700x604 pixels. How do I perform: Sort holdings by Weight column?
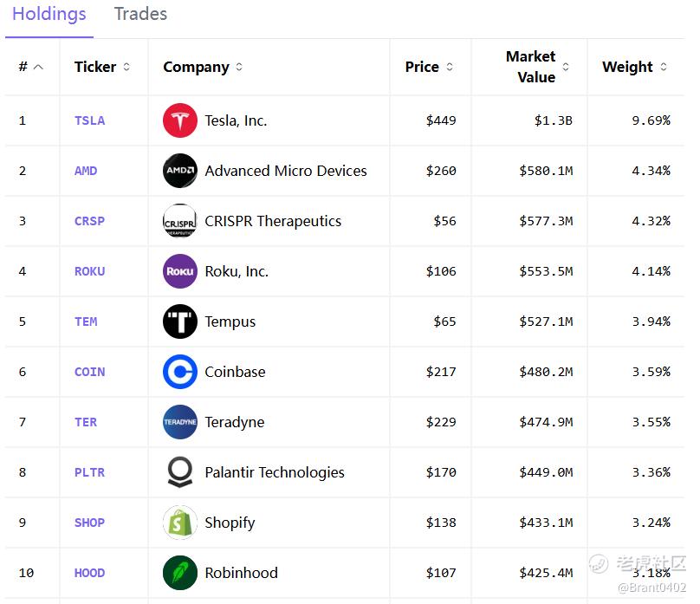tap(634, 67)
